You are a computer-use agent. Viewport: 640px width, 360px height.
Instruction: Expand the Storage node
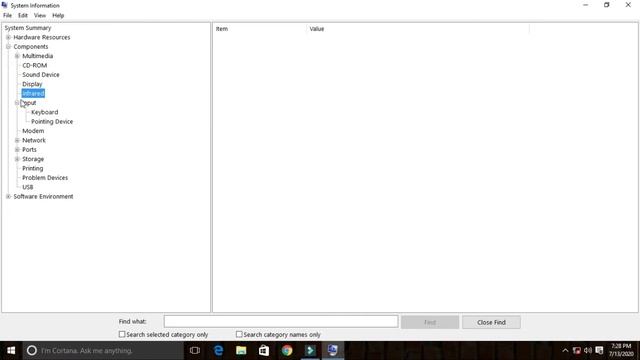(x=17, y=159)
